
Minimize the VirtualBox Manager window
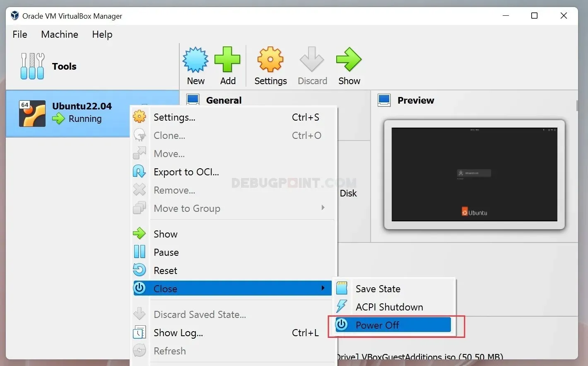tap(506, 16)
